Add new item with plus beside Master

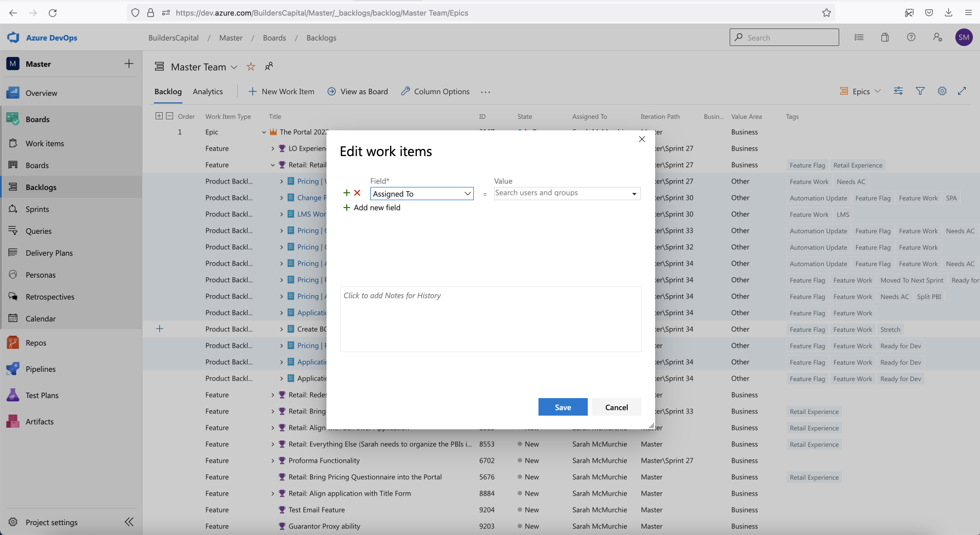(x=129, y=64)
